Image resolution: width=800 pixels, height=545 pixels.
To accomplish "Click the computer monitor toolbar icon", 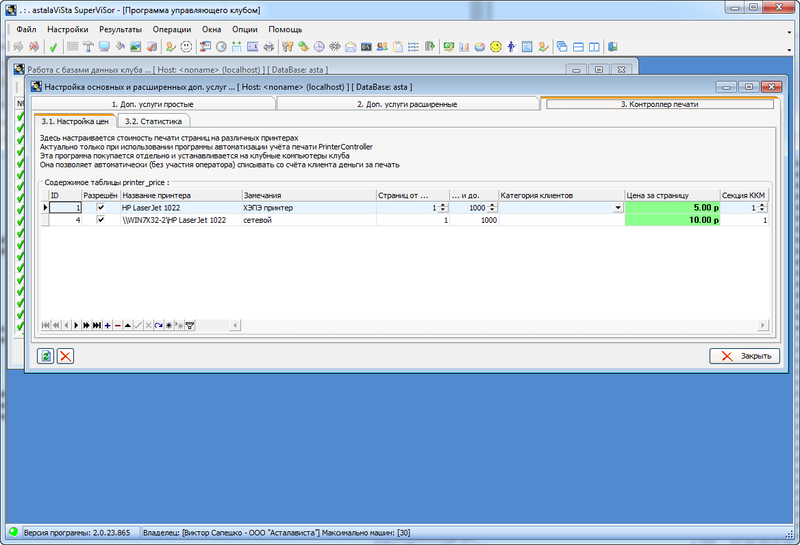I will click(x=104, y=47).
